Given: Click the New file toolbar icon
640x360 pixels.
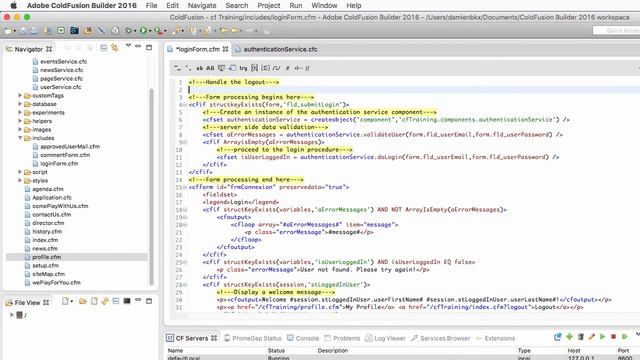Looking at the screenshot, I should pyautogui.click(x=8, y=31).
